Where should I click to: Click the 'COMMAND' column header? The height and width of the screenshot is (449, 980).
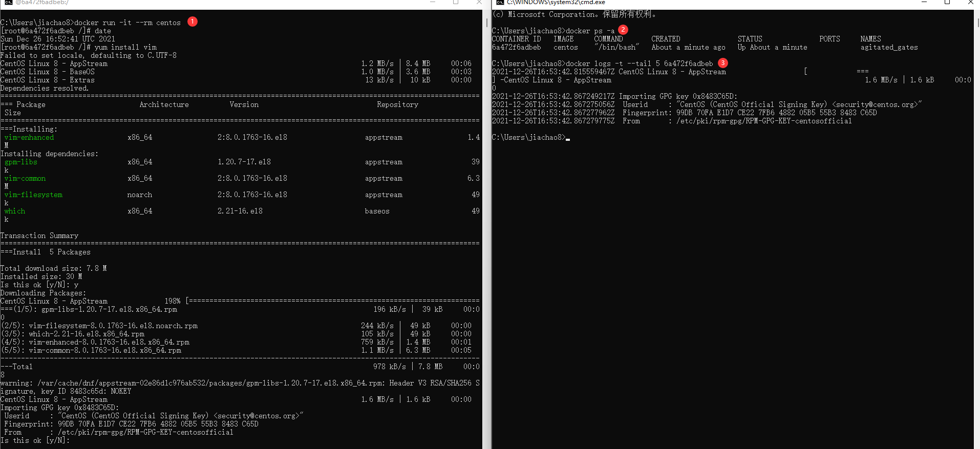[609, 39]
